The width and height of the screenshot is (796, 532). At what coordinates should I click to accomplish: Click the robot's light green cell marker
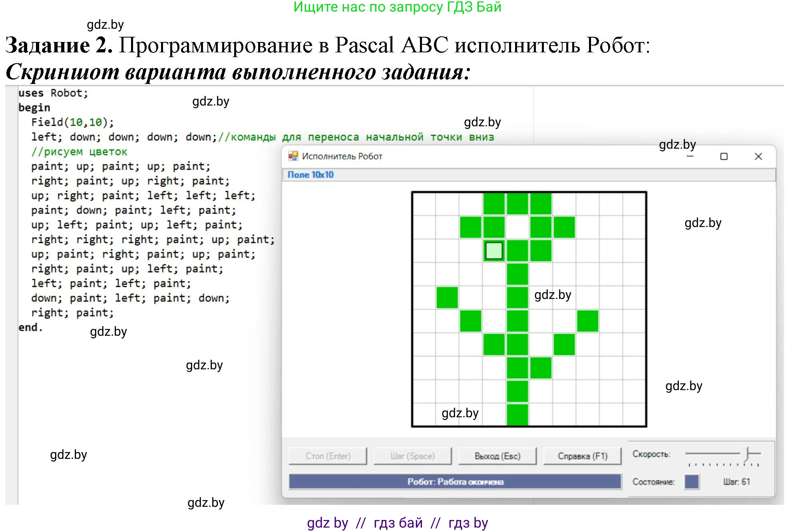click(x=494, y=251)
